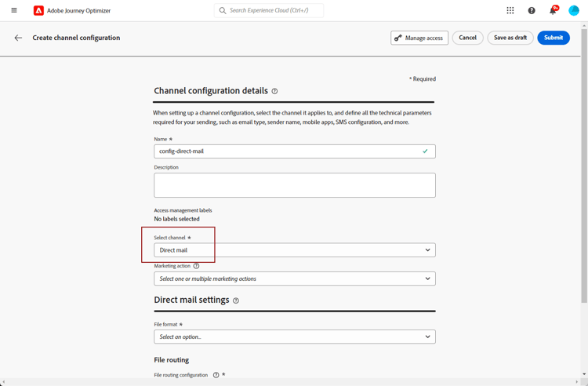Go back using the arrow icon
This screenshot has width=588, height=386.
coord(18,38)
